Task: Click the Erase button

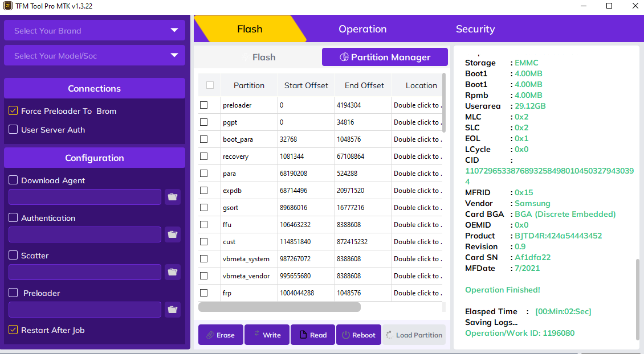Action: (x=221, y=335)
